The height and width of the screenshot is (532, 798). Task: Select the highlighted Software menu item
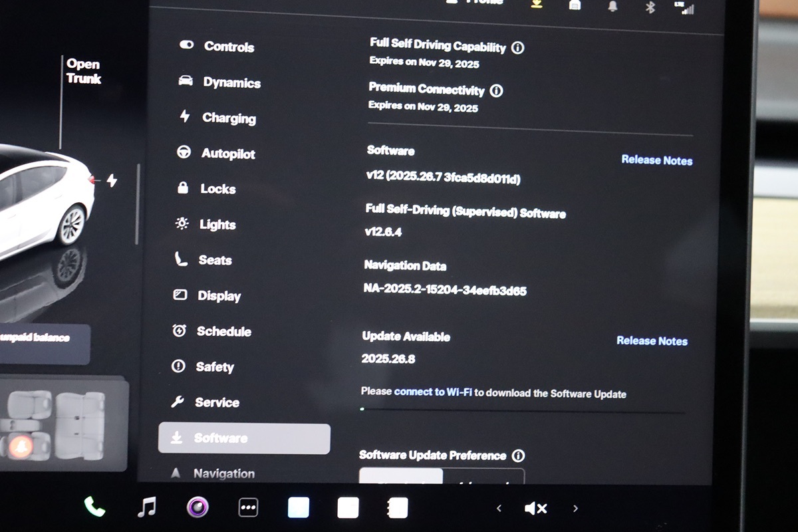(244, 438)
